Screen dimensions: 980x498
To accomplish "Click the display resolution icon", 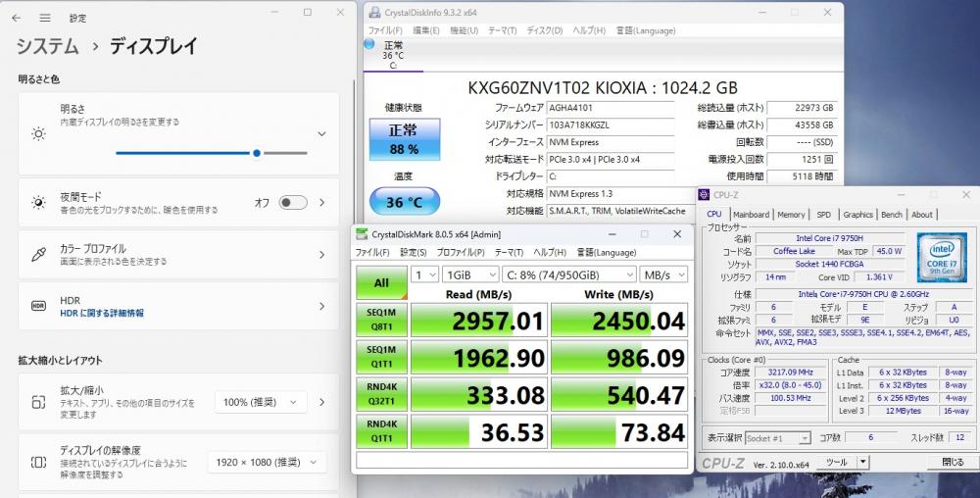I will pyautogui.click(x=39, y=463).
